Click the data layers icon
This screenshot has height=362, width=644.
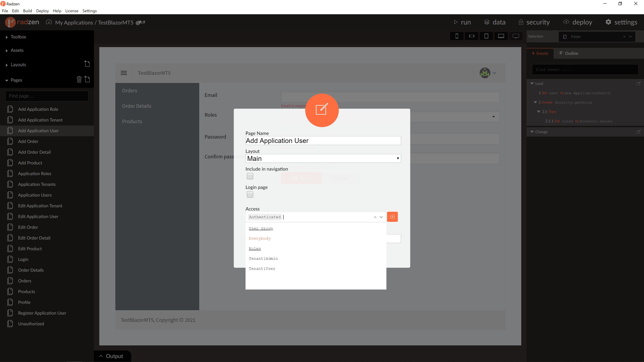tap(487, 22)
